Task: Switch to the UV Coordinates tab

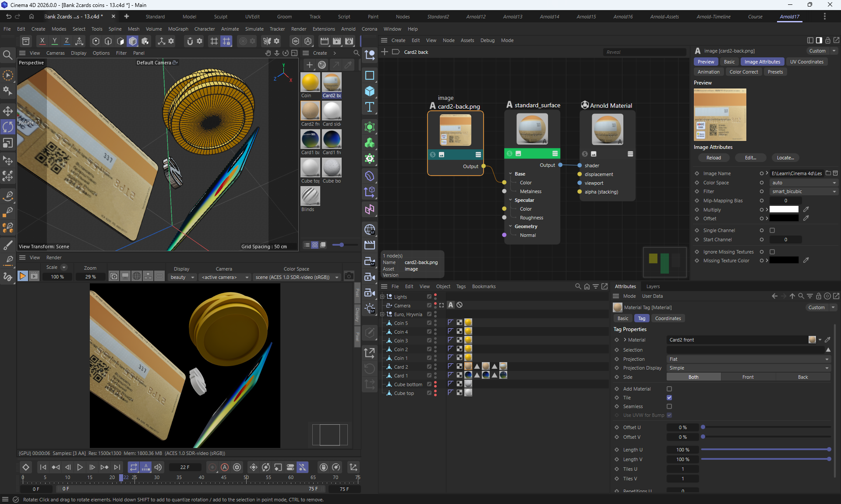Action: click(806, 62)
